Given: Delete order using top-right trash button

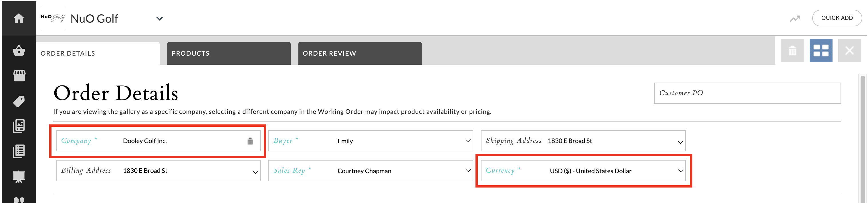Looking at the screenshot, I should 792,51.
